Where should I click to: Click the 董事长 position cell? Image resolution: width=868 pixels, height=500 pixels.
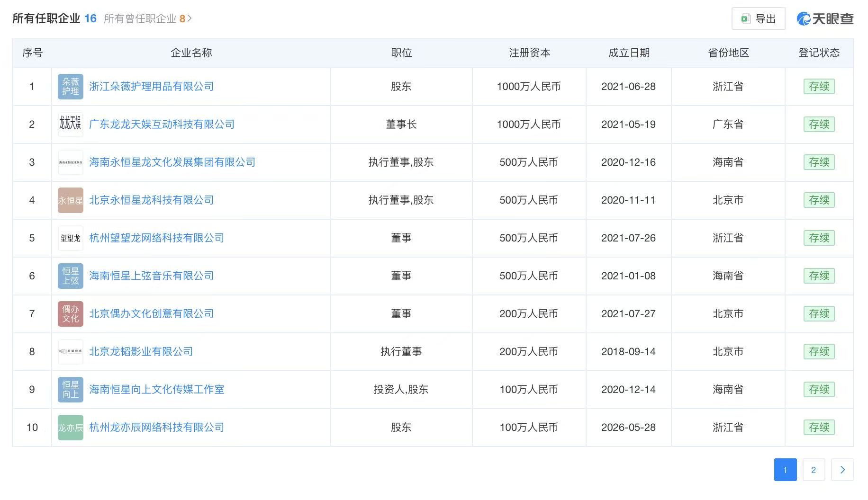click(x=401, y=125)
